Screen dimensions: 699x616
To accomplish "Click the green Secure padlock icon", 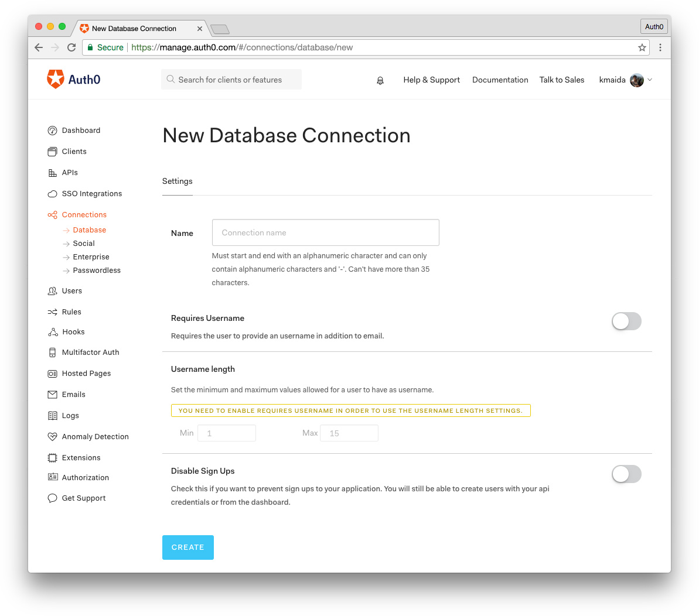I will pyautogui.click(x=90, y=47).
